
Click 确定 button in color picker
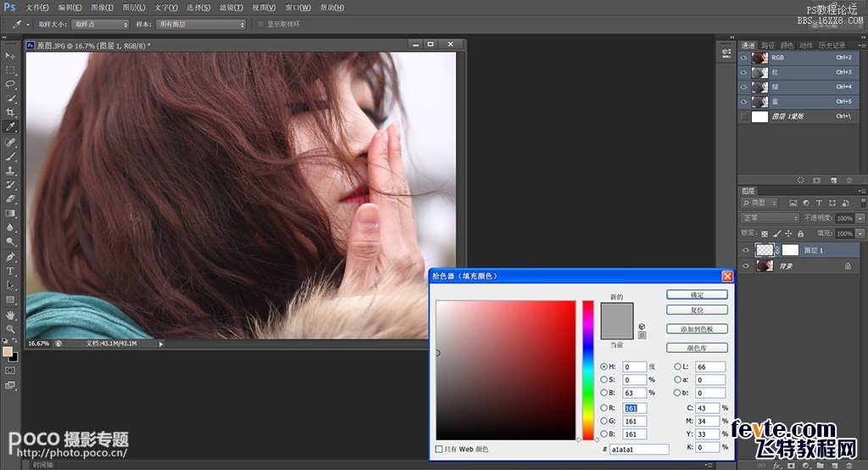pyautogui.click(x=697, y=295)
